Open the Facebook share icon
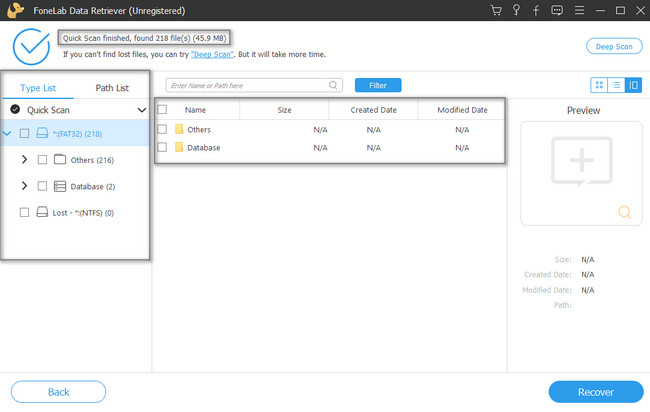This screenshot has height=412, width=650. point(536,10)
